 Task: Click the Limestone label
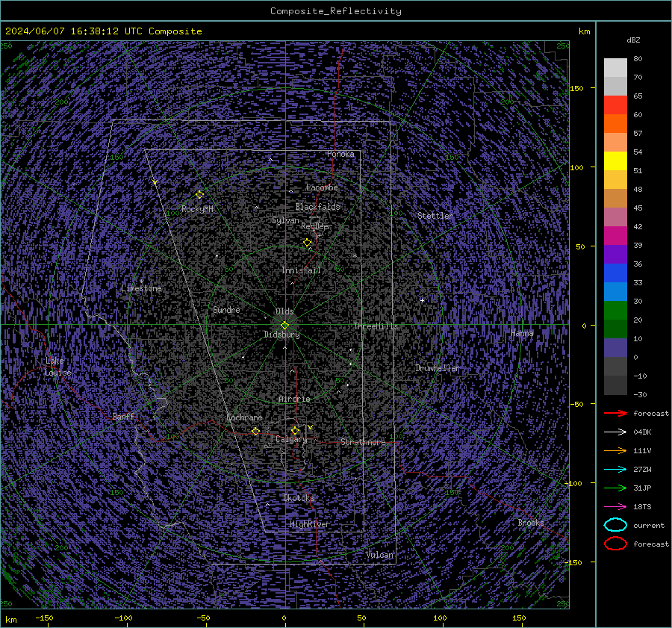(x=141, y=288)
